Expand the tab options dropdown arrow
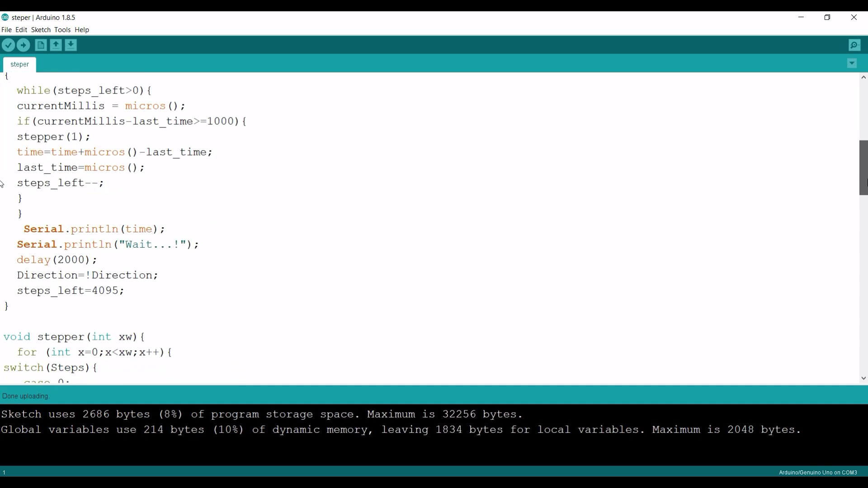Image resolution: width=868 pixels, height=488 pixels. 852,64
